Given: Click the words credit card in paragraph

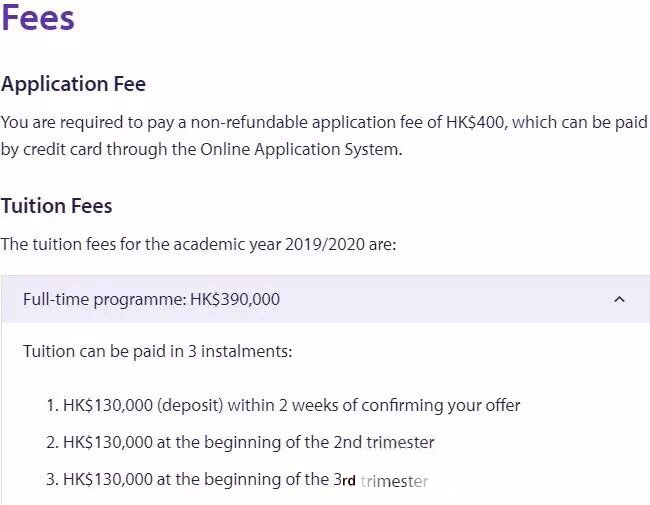Looking at the screenshot, I should coord(63,149).
